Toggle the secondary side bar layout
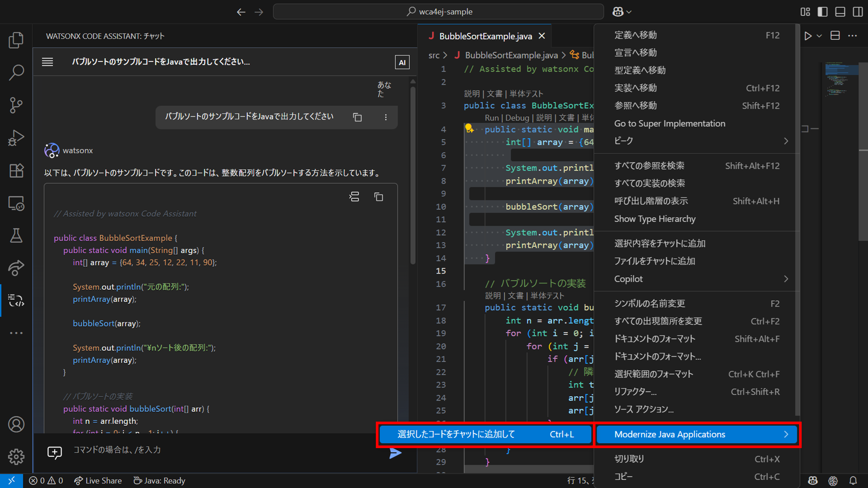868x488 pixels. [x=858, y=12]
